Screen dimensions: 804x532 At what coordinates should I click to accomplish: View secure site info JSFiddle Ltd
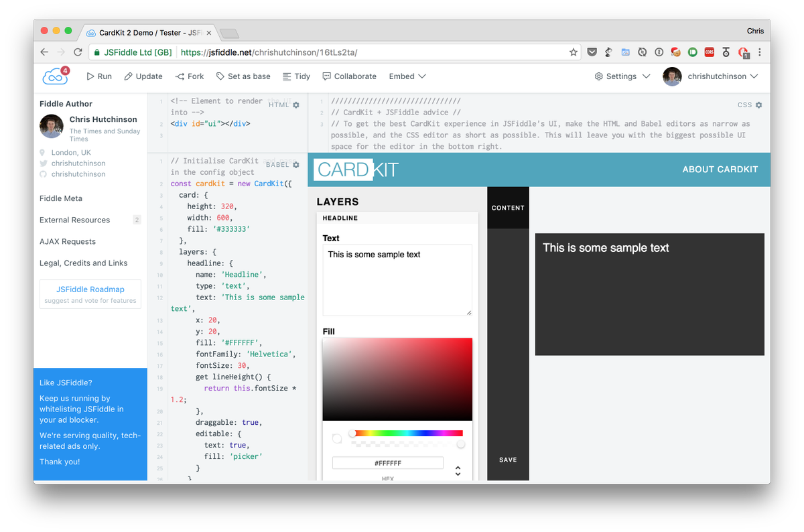coord(133,52)
